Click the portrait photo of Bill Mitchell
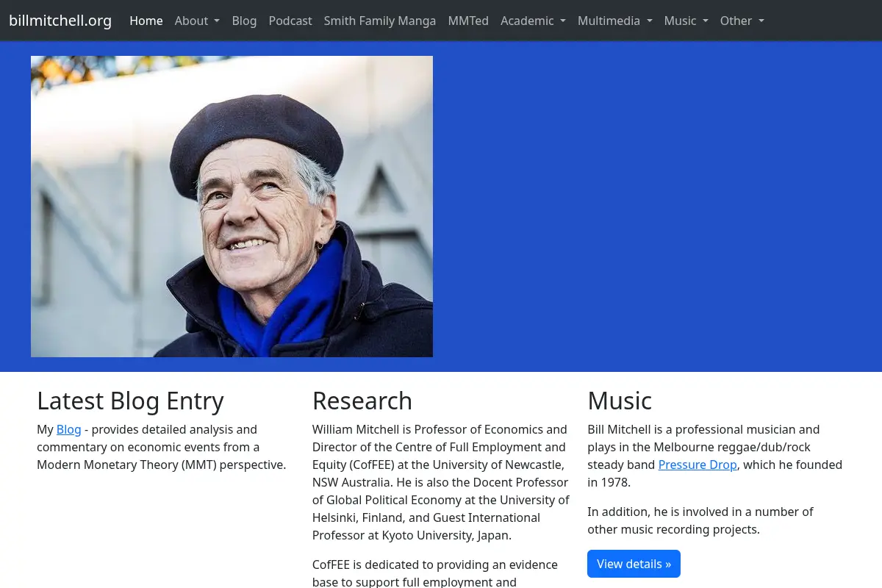This screenshot has width=882, height=588. 232,207
